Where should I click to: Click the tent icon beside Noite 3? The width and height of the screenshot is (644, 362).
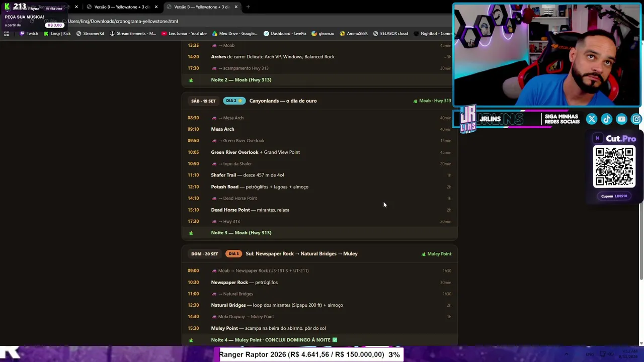pyautogui.click(x=191, y=233)
